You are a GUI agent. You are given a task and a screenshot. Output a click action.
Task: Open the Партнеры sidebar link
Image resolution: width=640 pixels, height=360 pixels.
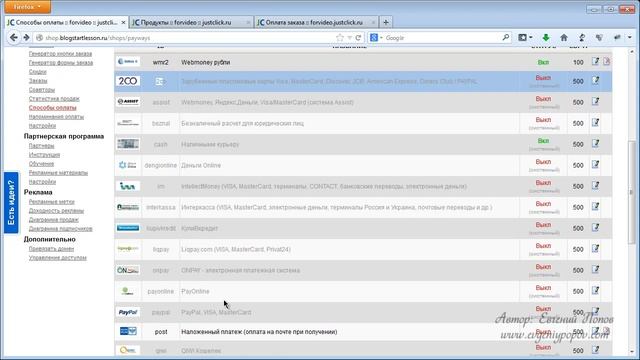pyautogui.click(x=41, y=145)
